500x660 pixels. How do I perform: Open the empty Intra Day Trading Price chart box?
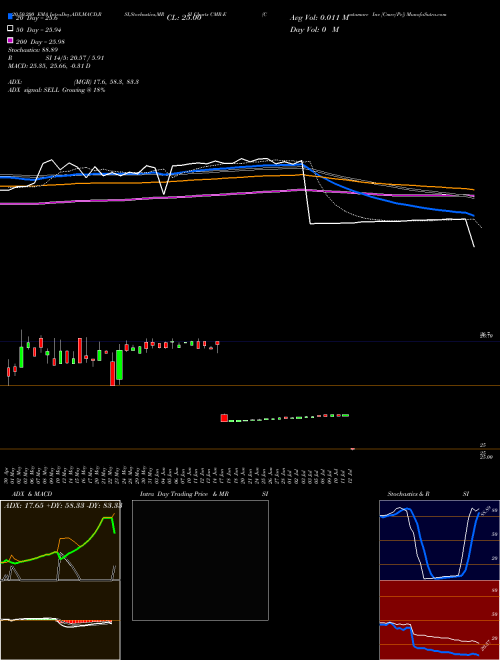pos(200,560)
